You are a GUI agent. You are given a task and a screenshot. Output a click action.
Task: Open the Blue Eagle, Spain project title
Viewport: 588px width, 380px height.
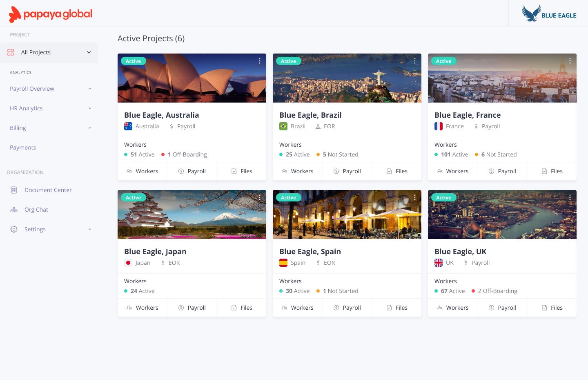coord(310,252)
